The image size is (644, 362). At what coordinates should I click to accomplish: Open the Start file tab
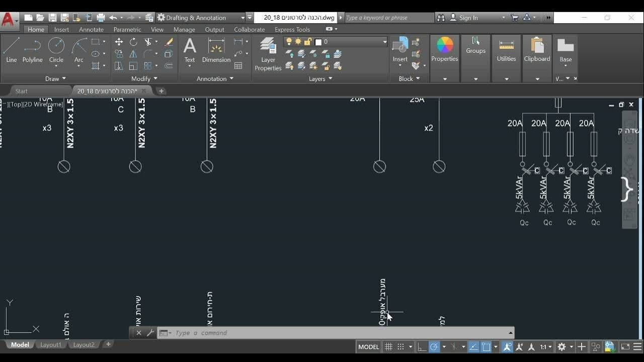pos(21,91)
